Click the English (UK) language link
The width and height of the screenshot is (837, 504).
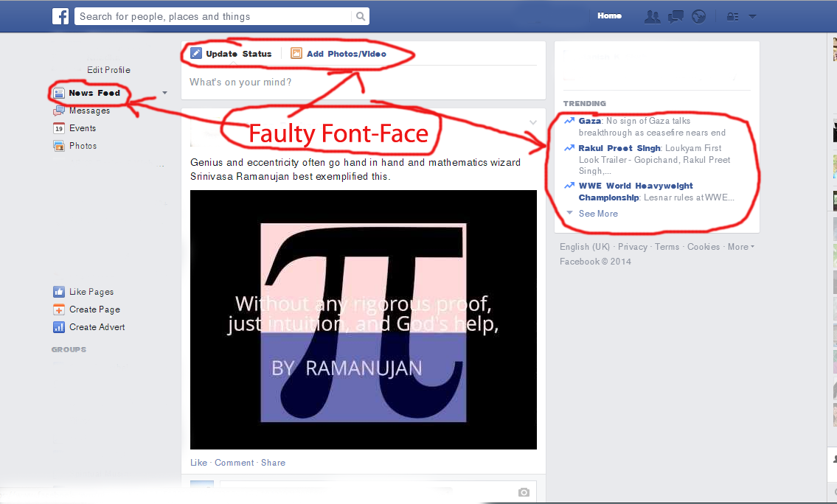pyautogui.click(x=585, y=246)
